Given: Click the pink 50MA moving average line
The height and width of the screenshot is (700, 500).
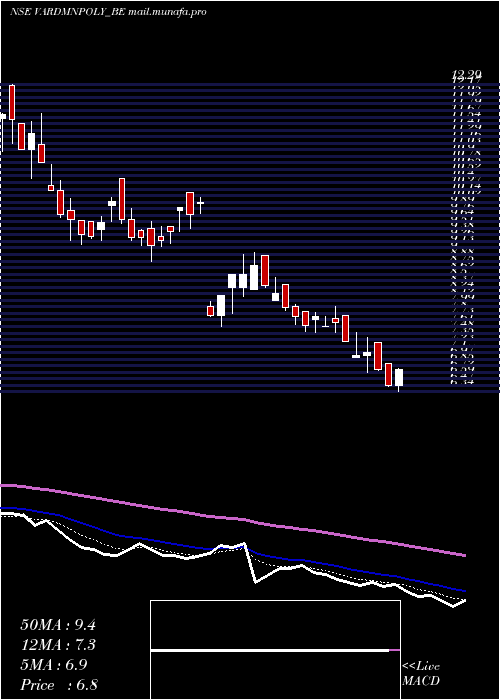Looking at the screenshot, I should coord(232,518).
